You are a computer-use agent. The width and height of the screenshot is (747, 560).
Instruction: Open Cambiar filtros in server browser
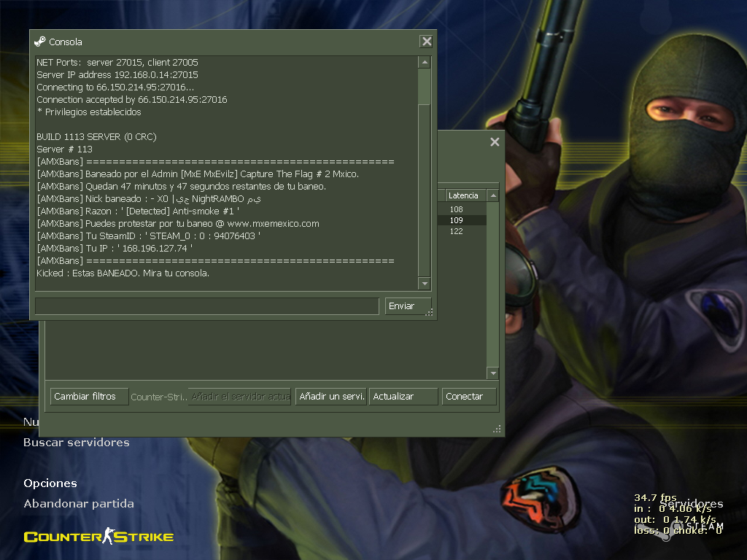pos(90,396)
